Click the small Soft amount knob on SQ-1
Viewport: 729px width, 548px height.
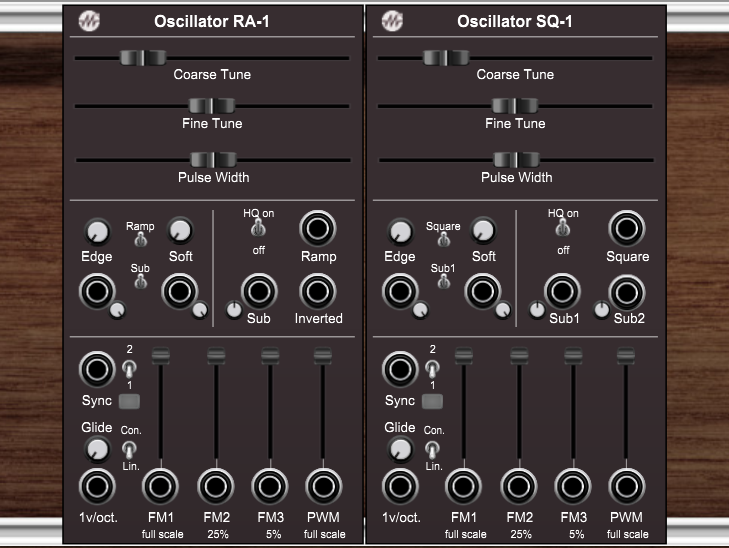coord(503,310)
